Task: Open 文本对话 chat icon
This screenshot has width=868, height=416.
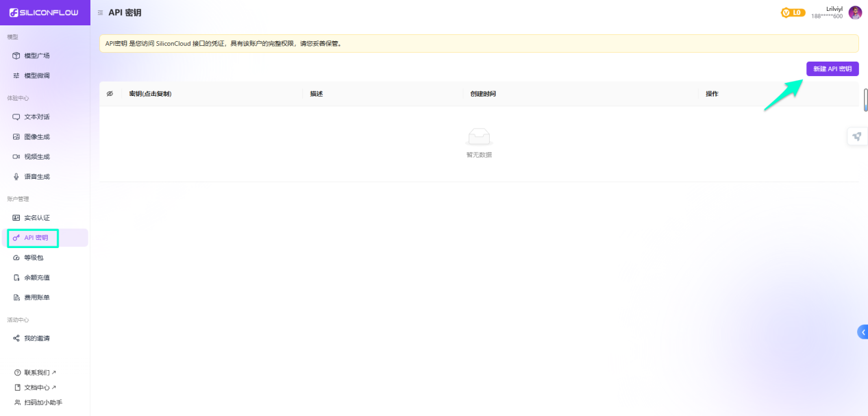Action: click(x=16, y=117)
